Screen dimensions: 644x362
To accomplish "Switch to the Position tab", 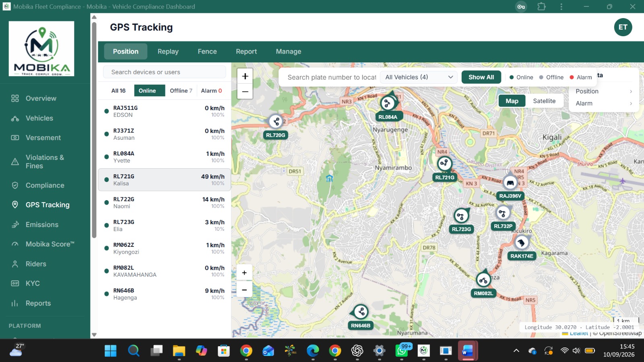I will (126, 52).
